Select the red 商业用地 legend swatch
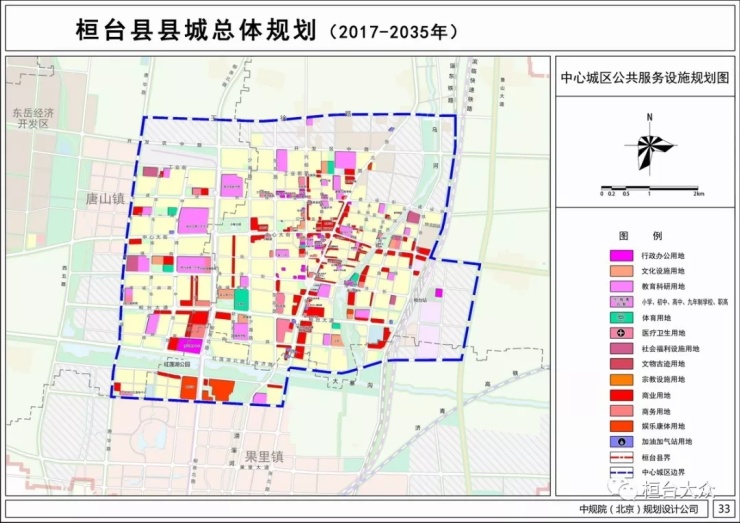The image size is (740, 523). (620, 394)
